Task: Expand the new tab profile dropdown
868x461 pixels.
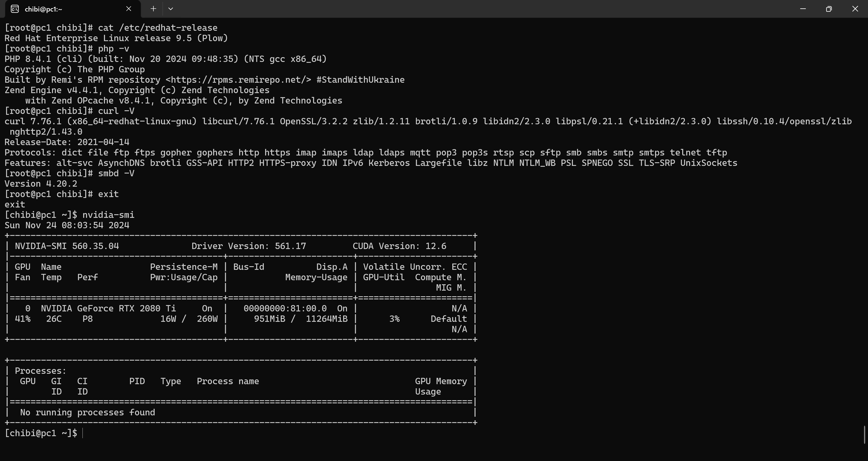Action: coord(170,9)
